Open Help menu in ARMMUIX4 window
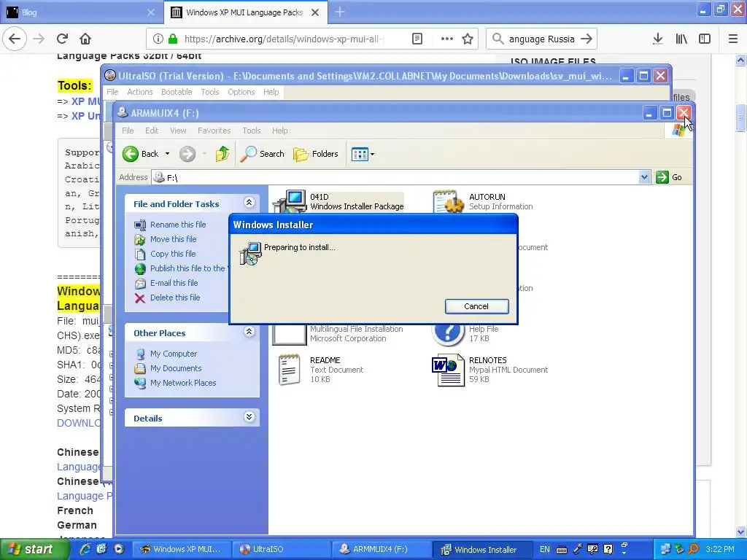The width and height of the screenshot is (747, 560). click(279, 131)
